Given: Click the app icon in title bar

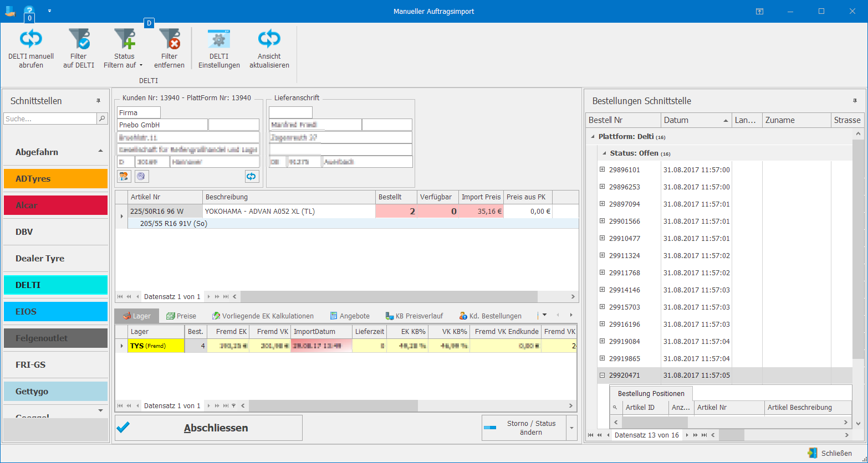Looking at the screenshot, I should point(10,11).
